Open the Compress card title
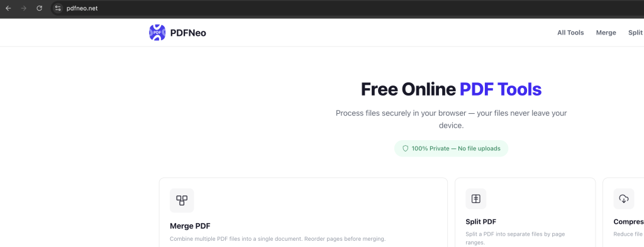Viewport: 644px width, 247px height. 629,222
